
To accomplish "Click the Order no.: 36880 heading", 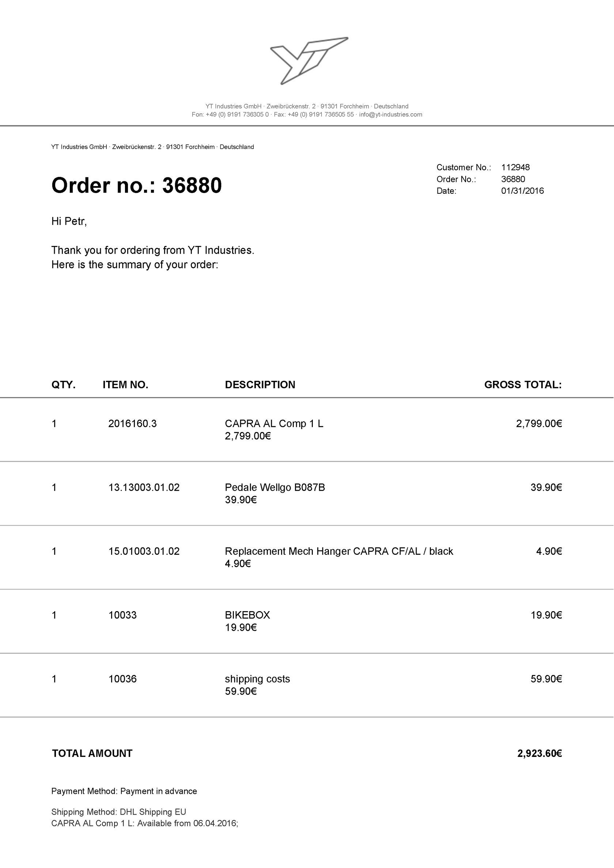I will click(x=136, y=186).
